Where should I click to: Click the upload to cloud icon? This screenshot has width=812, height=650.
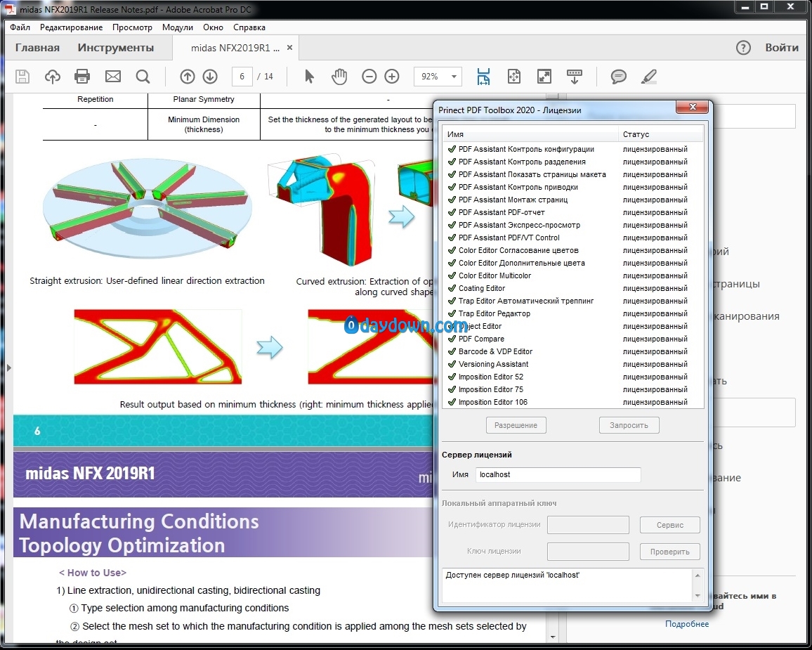point(52,77)
